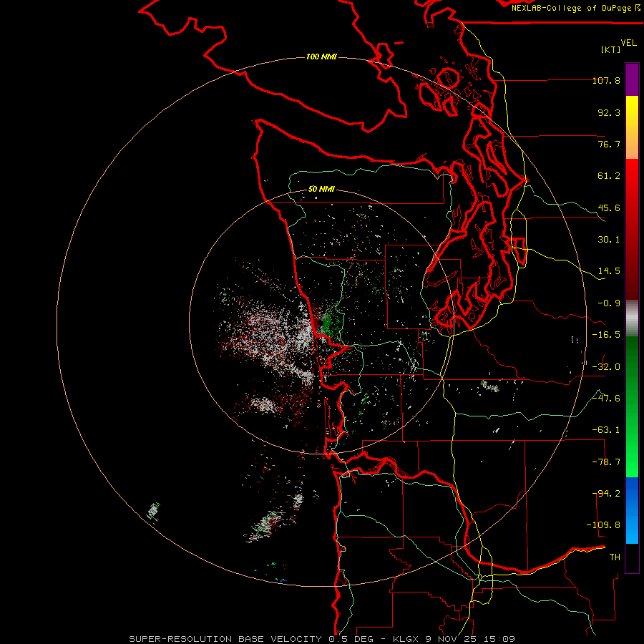This screenshot has width=644, height=644.
Task: Click the TH label on color scale
Action: click(x=615, y=557)
